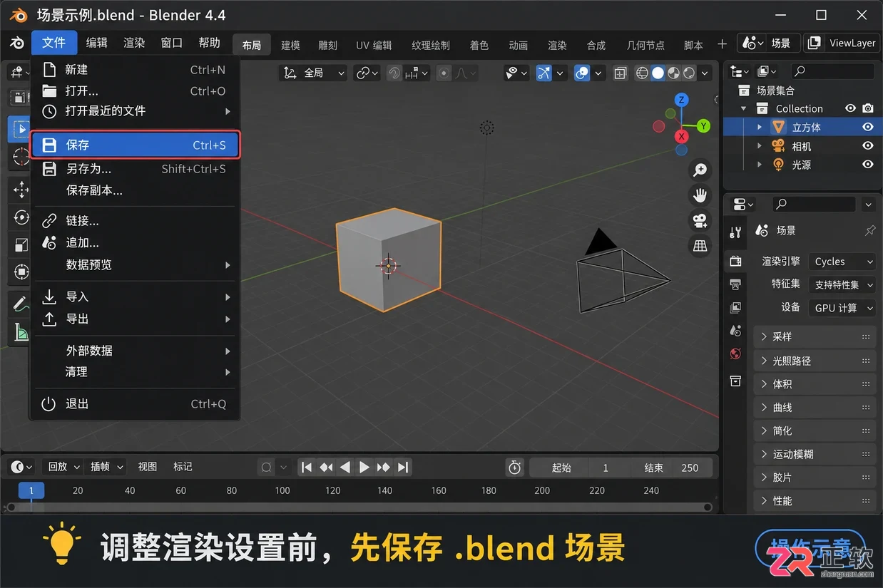Click the green Y axis gizmo ball
Screen dimensions: 883x588
pyautogui.click(x=704, y=126)
